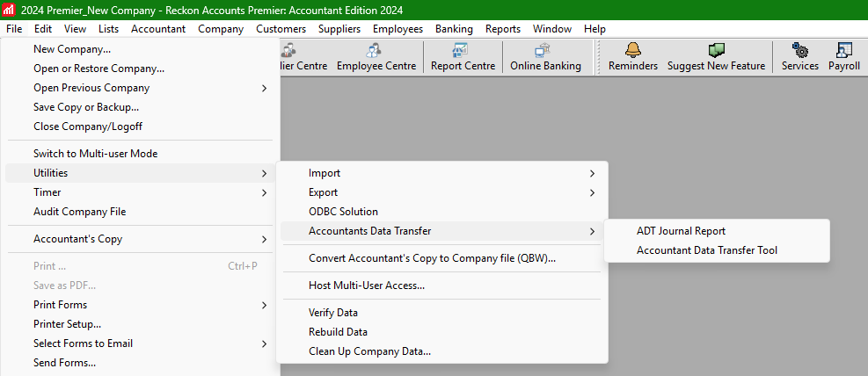Expand the Open Previous Company submenu
Screen dimensions: 868x376
click(x=91, y=88)
